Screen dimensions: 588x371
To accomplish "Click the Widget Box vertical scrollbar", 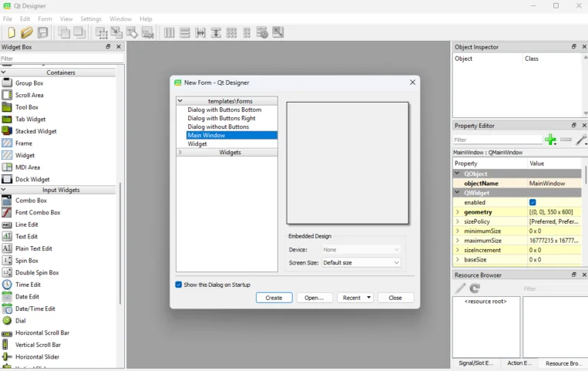I will point(120,243).
